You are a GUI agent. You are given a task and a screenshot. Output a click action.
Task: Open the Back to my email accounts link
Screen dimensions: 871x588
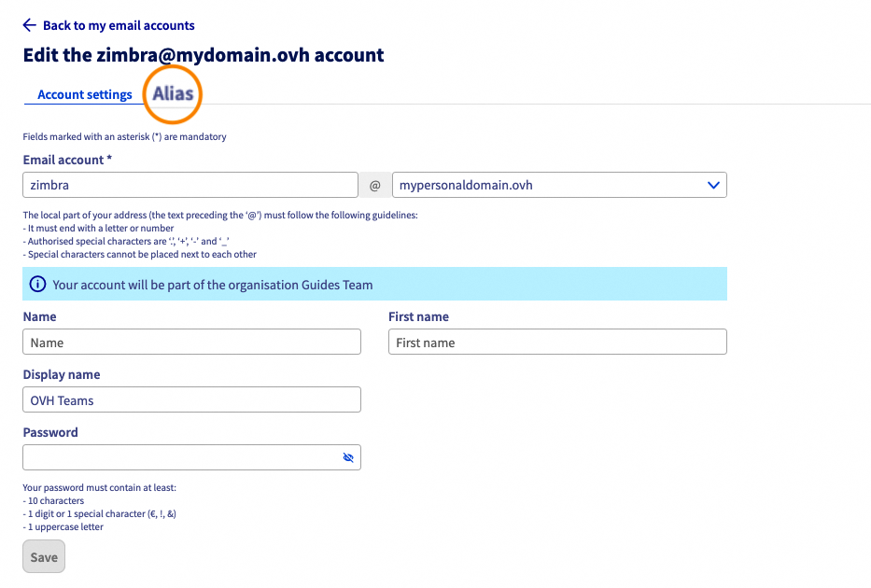[119, 25]
